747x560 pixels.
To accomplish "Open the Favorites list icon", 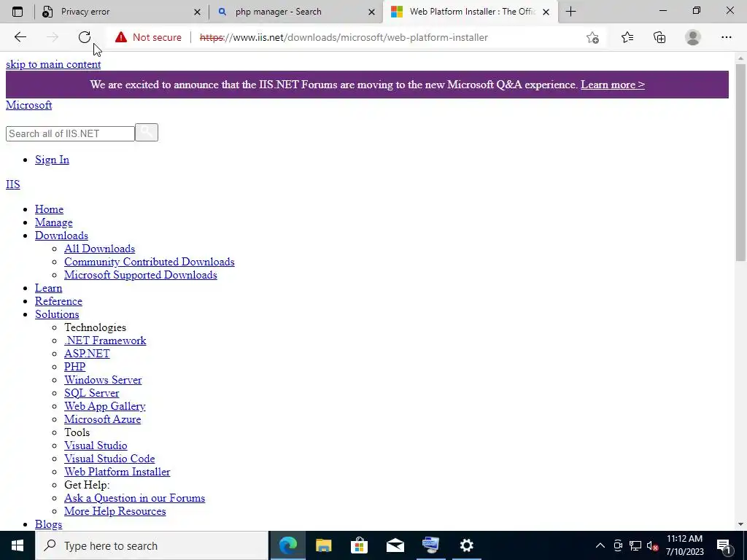I will pos(627,37).
